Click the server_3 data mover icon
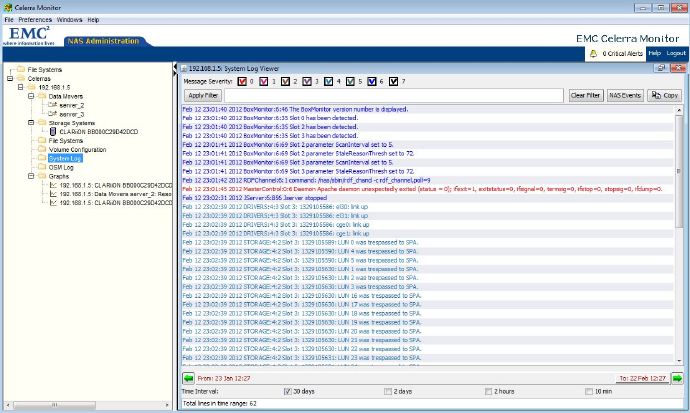690x413 pixels. tap(52, 114)
